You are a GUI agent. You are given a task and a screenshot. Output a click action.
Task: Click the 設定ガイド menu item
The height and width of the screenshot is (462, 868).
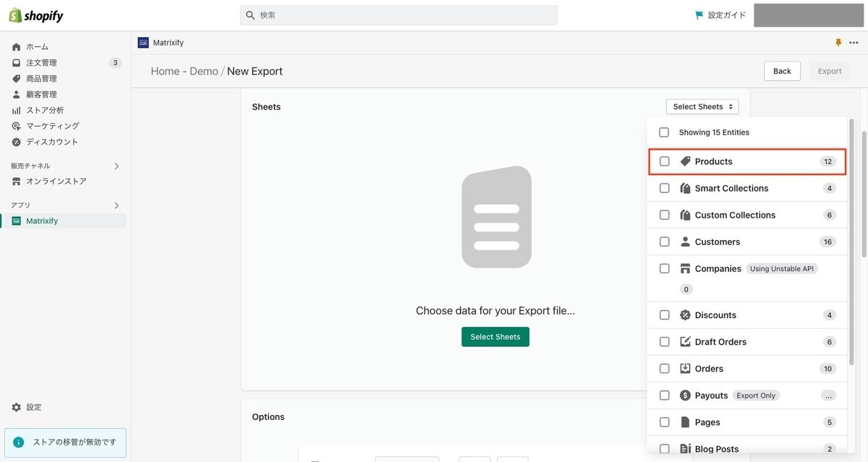pyautogui.click(x=720, y=14)
